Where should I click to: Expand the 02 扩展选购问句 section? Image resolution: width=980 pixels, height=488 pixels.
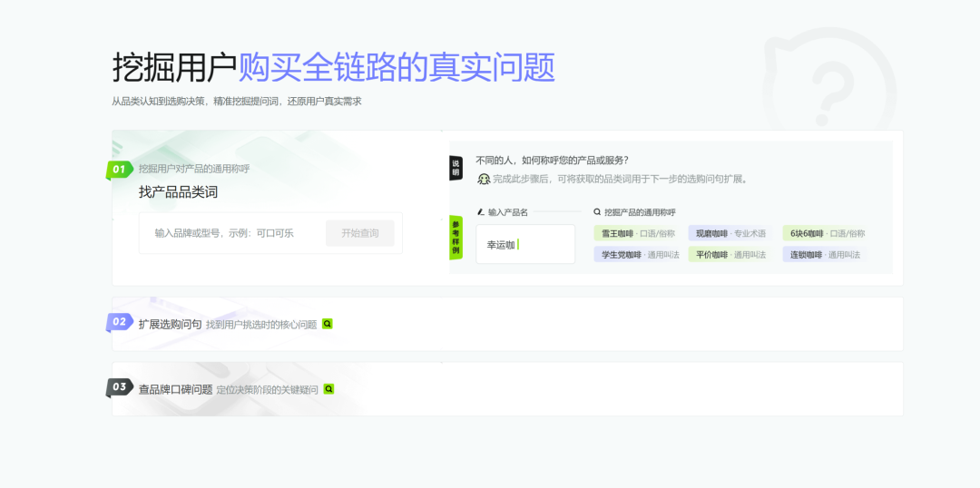[x=507, y=324]
